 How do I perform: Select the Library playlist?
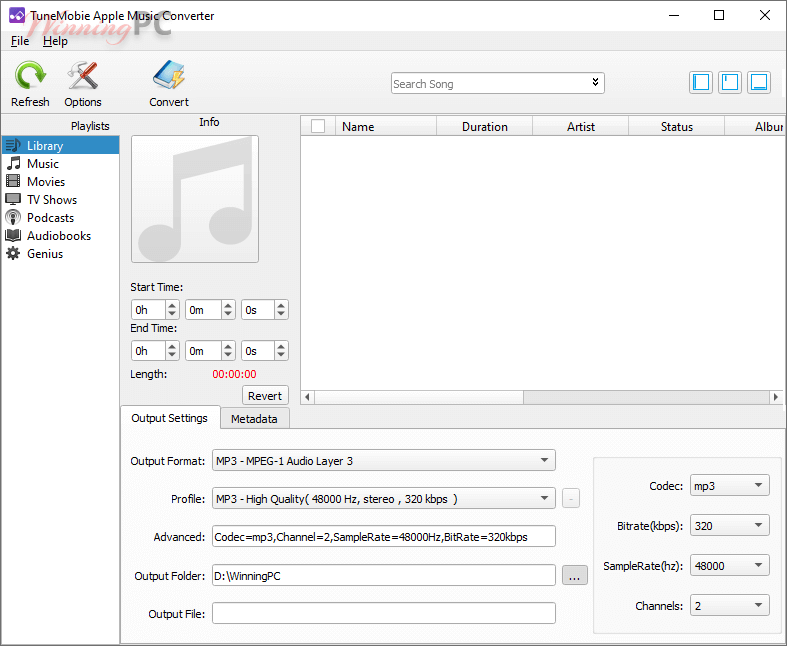pyautogui.click(x=60, y=146)
